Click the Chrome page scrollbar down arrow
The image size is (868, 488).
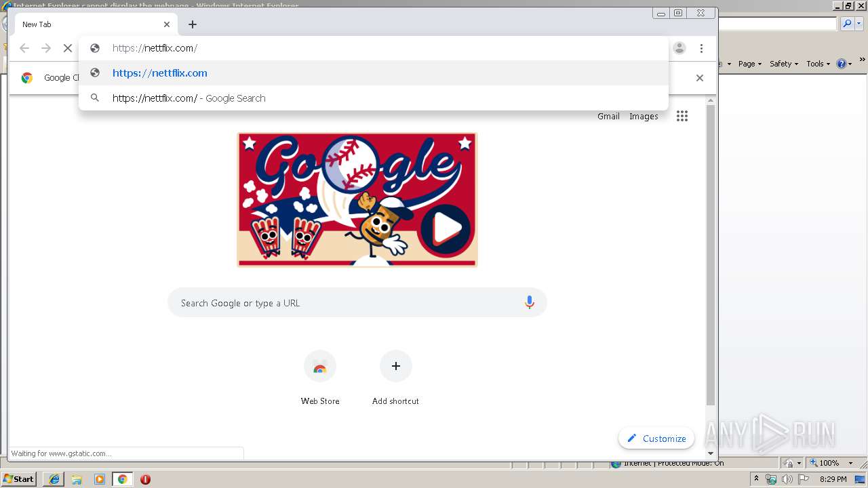pos(711,453)
